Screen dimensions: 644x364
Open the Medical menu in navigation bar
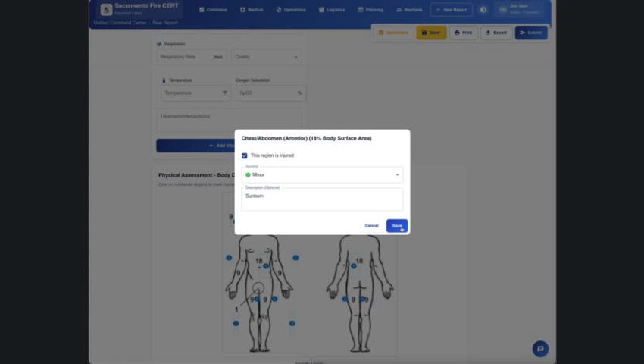[252, 10]
